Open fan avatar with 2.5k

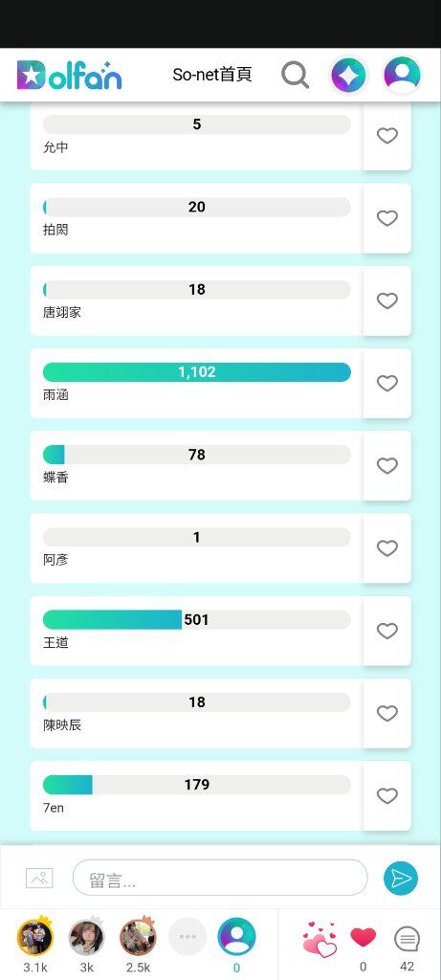click(138, 937)
